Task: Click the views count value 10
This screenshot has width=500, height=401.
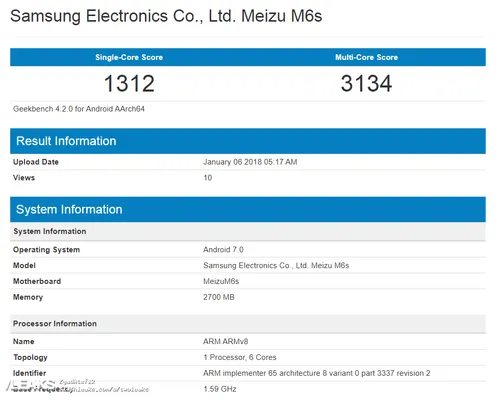Action: 207,178
